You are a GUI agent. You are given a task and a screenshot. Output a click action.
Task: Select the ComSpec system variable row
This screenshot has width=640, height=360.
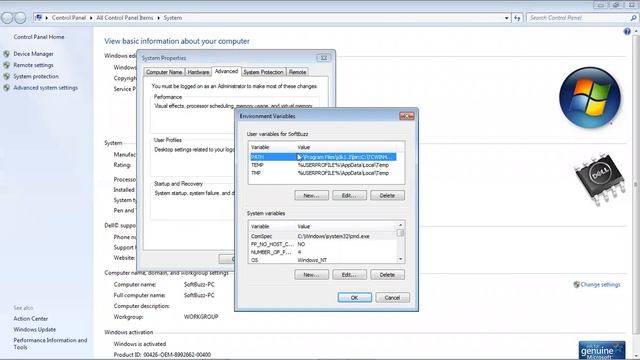323,236
